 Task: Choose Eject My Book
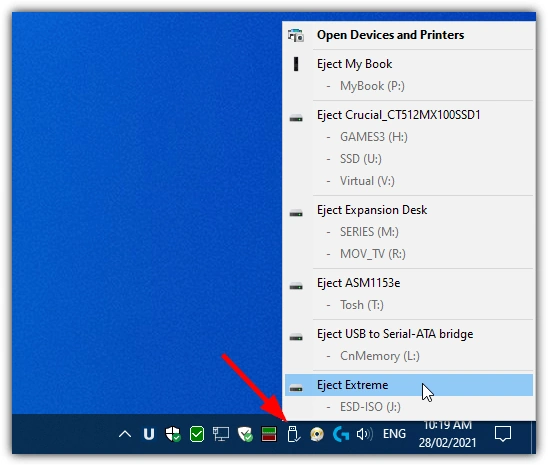point(409,64)
